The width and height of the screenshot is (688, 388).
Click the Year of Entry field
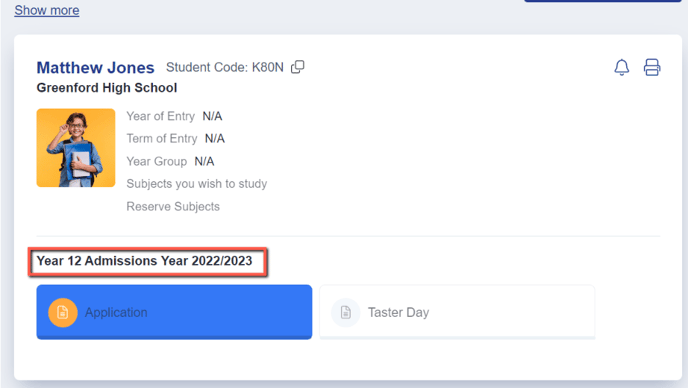[x=174, y=116]
